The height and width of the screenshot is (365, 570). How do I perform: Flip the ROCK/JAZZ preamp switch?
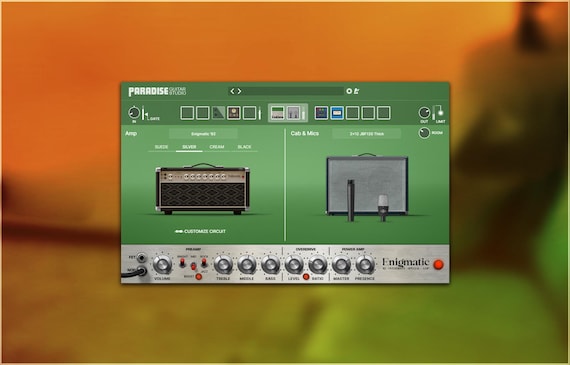pos(204,262)
